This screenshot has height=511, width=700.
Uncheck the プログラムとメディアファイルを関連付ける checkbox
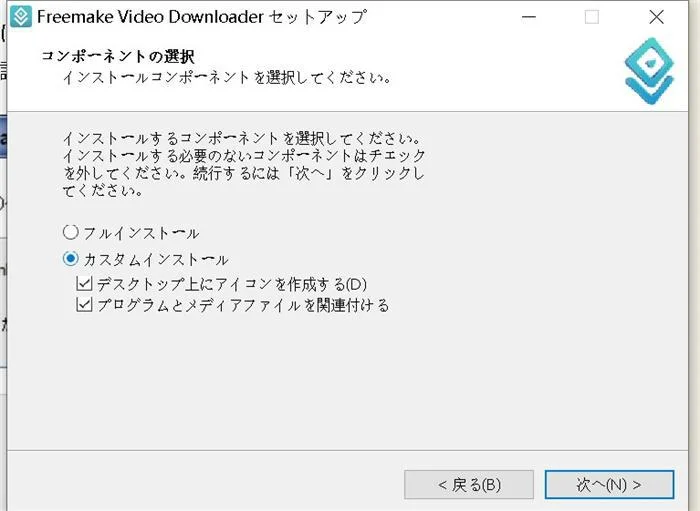[84, 305]
